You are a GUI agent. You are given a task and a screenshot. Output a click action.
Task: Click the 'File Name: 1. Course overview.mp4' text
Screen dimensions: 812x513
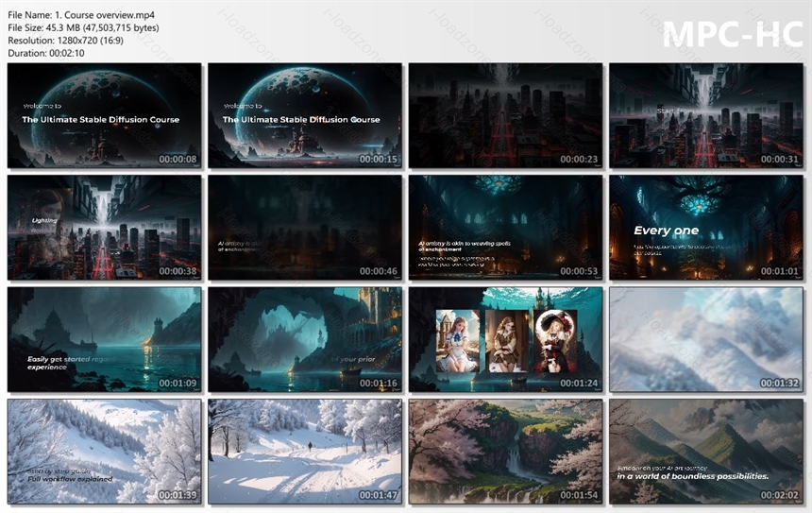81,15
